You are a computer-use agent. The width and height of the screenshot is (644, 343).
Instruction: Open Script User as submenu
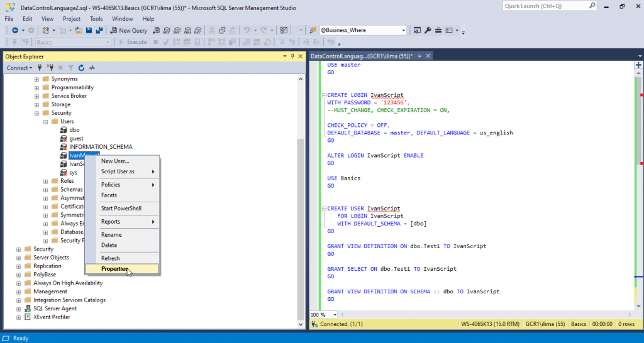pyautogui.click(x=122, y=171)
